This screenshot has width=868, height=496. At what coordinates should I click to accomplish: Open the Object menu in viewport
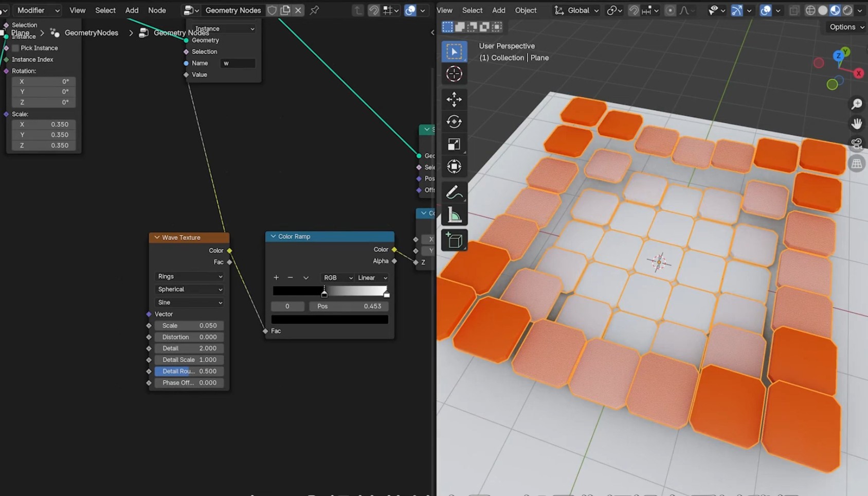[526, 10]
